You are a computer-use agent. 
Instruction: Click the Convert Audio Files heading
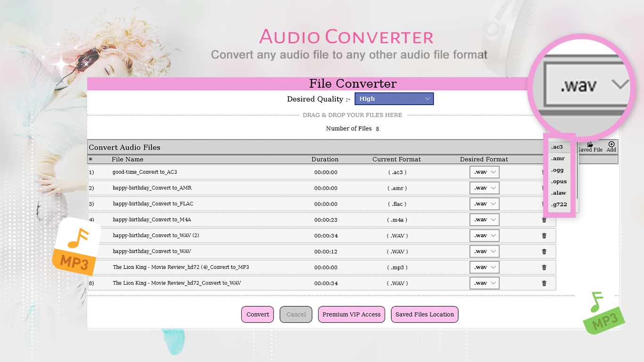[x=124, y=148]
